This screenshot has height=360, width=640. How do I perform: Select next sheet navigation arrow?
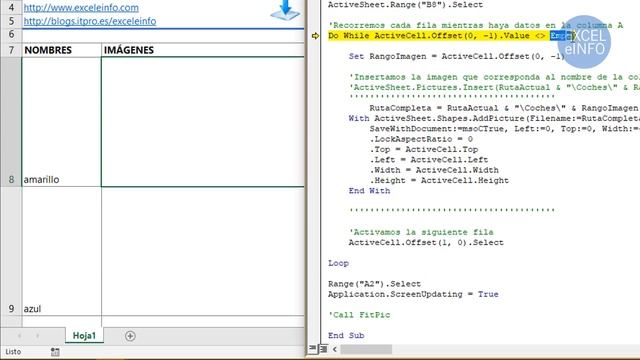[38, 336]
